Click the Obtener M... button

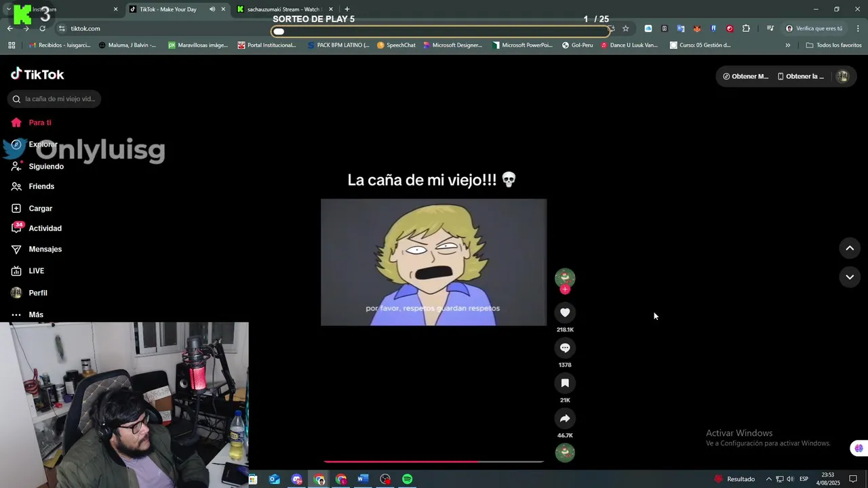coord(745,77)
